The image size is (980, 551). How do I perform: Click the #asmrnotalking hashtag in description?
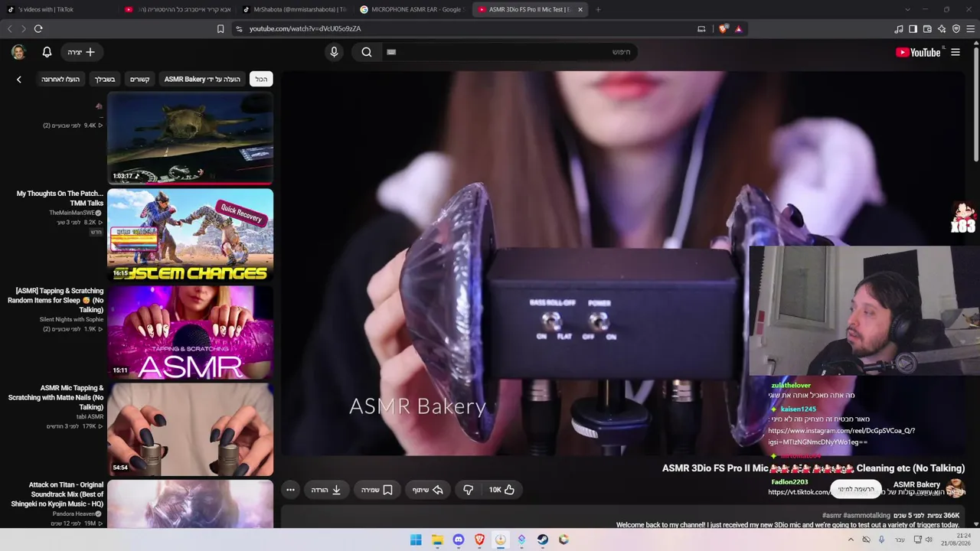tap(867, 516)
